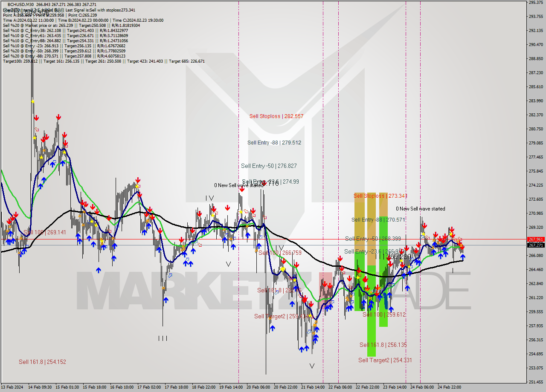The width and height of the screenshot is (546, 392).
Task: Click the BCHUSD,M30 symbol title text
Action: (x=21, y=5)
